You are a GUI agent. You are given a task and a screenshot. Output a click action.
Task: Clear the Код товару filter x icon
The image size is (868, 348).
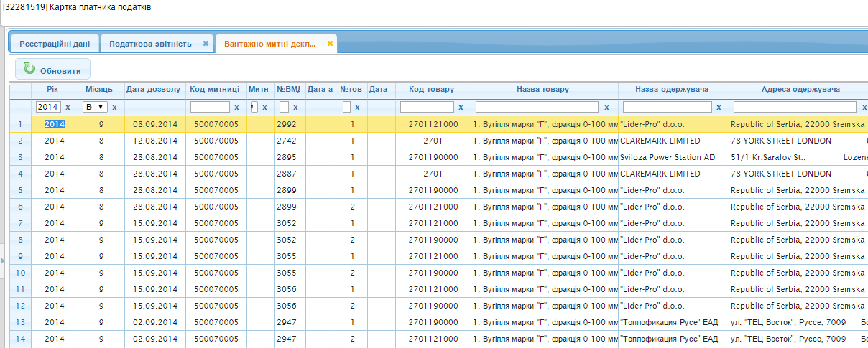point(461,107)
